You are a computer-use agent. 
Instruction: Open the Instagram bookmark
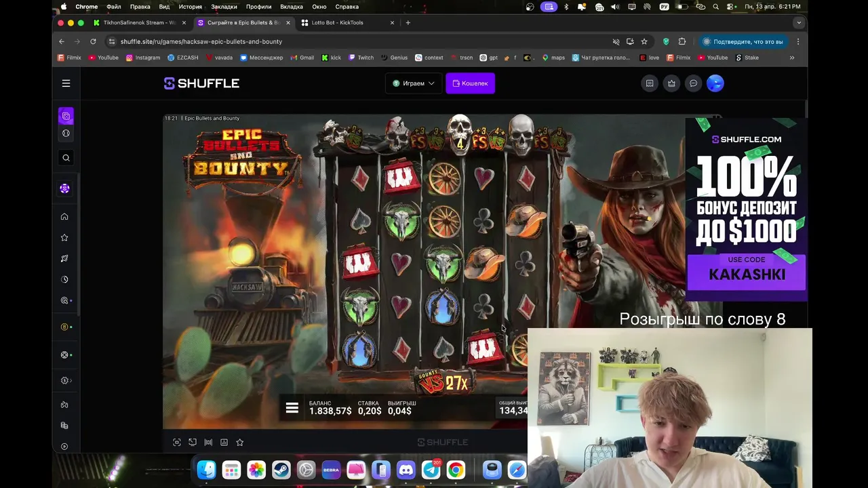(x=143, y=58)
